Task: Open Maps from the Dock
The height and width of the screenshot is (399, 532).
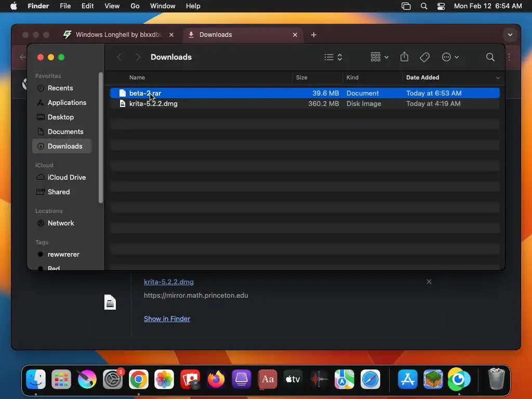Action: click(344, 379)
